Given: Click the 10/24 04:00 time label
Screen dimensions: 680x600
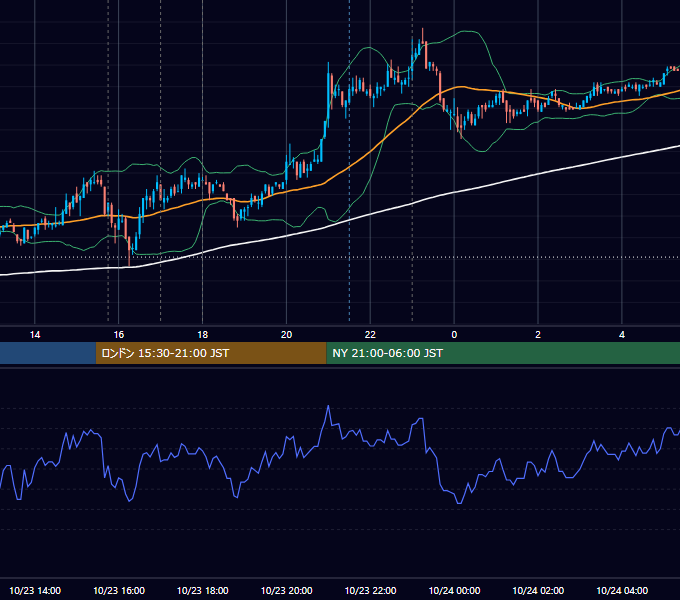Looking at the screenshot, I should (622, 590).
